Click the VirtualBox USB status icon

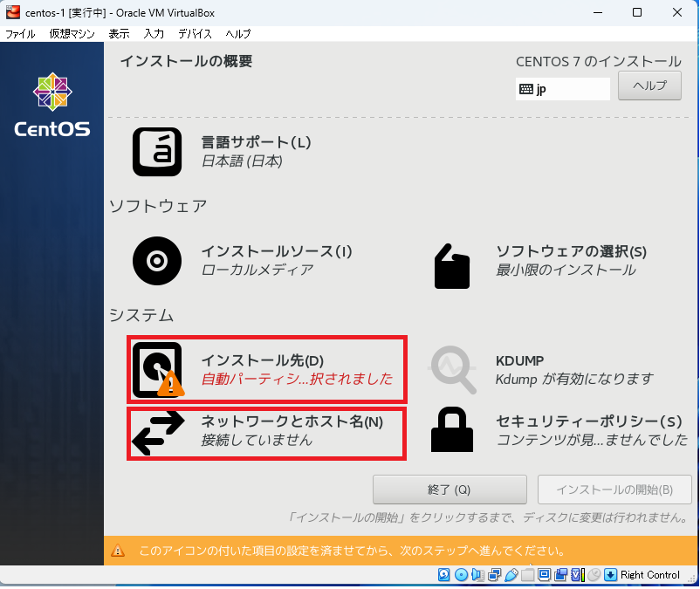coord(511,575)
